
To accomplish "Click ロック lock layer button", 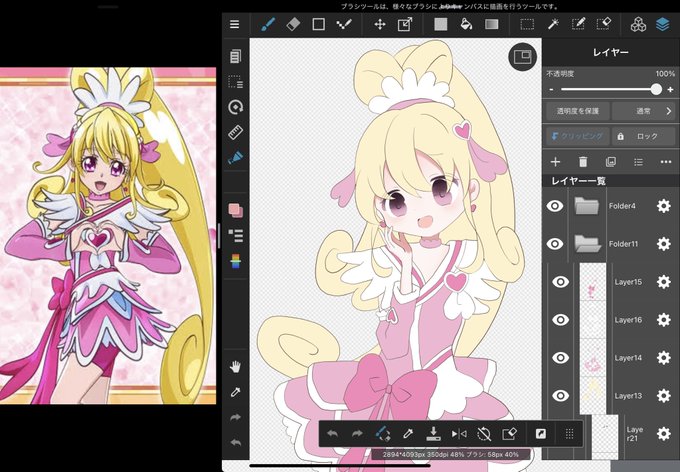I will (643, 136).
